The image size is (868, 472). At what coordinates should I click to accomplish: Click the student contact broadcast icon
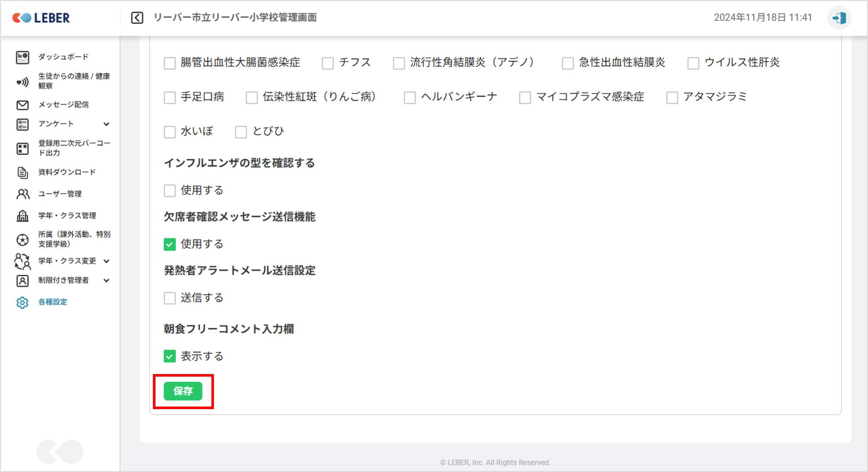23,81
